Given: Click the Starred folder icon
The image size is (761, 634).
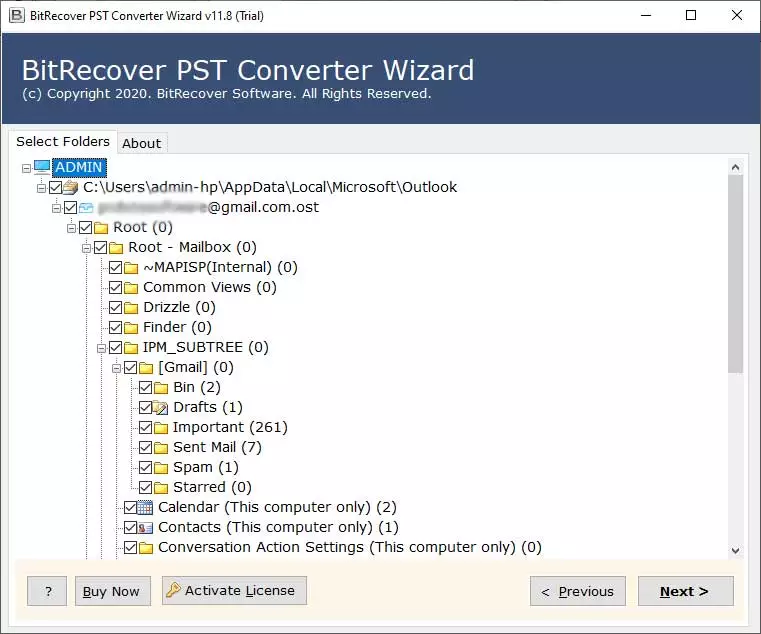Looking at the screenshot, I should click(x=161, y=487).
